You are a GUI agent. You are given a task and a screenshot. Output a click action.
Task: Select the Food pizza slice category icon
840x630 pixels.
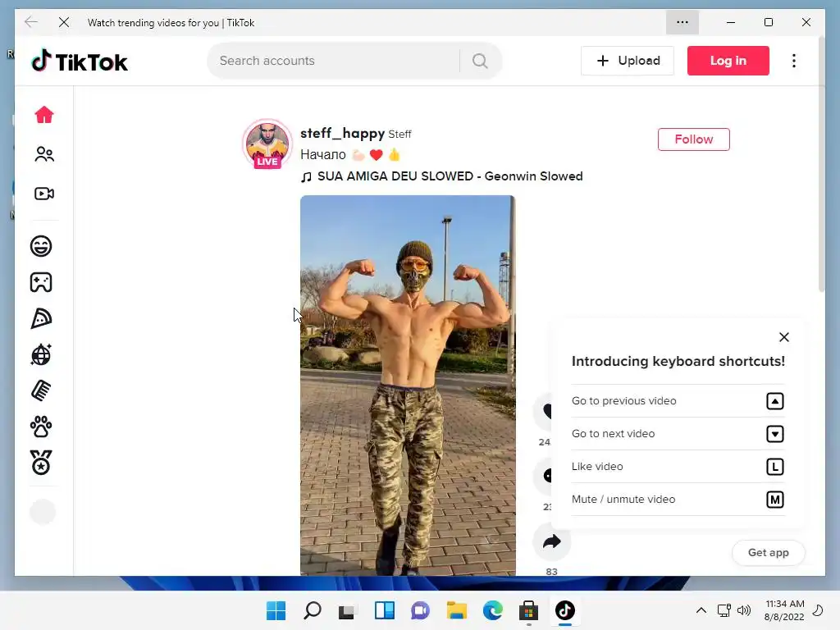pos(41,319)
